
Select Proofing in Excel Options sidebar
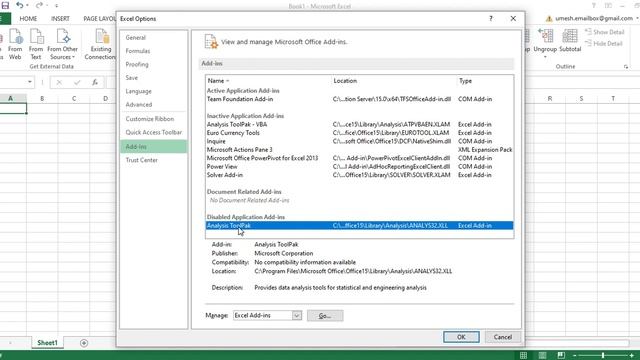pyautogui.click(x=153, y=64)
